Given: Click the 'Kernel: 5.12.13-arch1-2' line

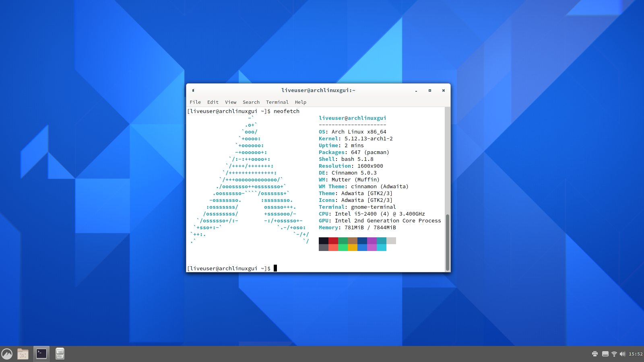Looking at the screenshot, I should (356, 139).
